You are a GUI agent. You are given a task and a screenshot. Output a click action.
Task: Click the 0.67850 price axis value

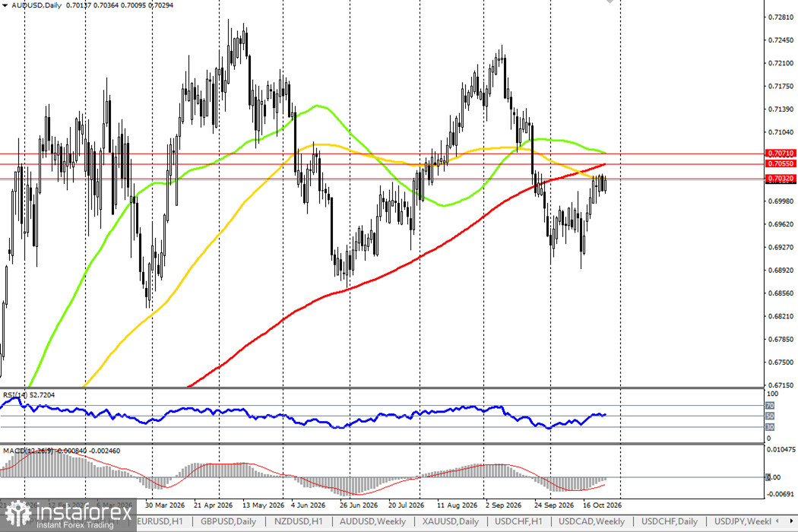click(x=781, y=340)
